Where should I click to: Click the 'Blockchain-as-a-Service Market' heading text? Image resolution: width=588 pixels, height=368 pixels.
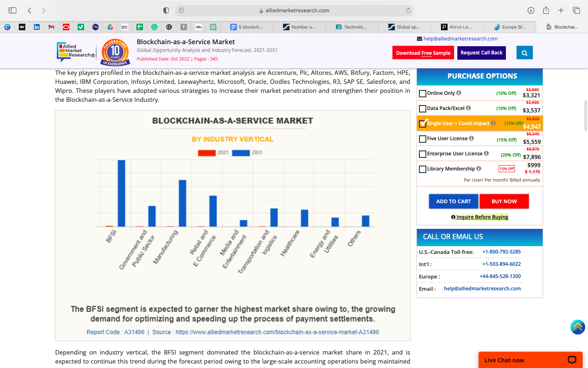tap(186, 42)
